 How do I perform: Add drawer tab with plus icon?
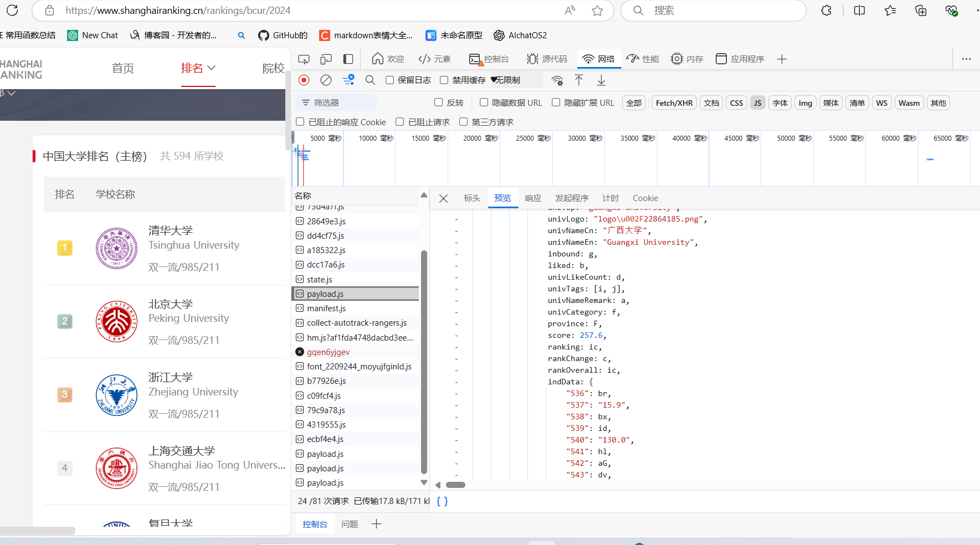(376, 524)
